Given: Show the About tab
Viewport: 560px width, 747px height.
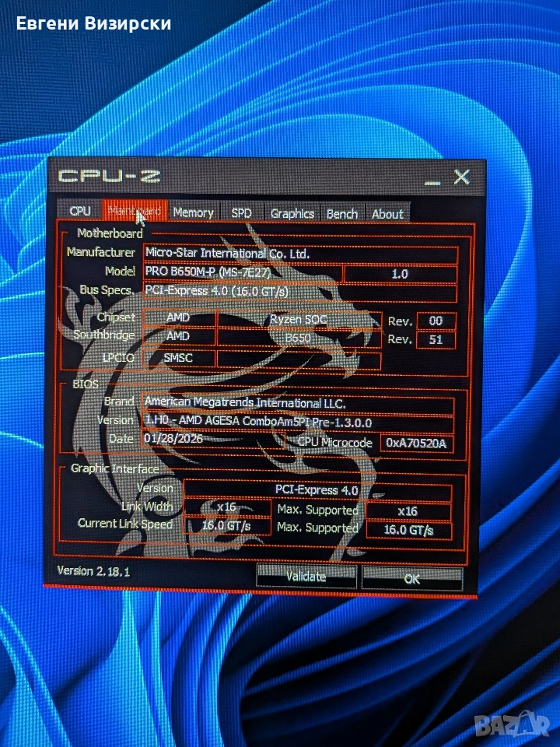Looking at the screenshot, I should pos(387,215).
